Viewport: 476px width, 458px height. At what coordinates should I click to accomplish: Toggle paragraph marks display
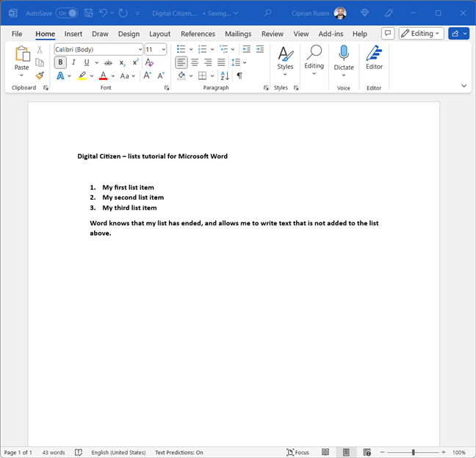239,76
